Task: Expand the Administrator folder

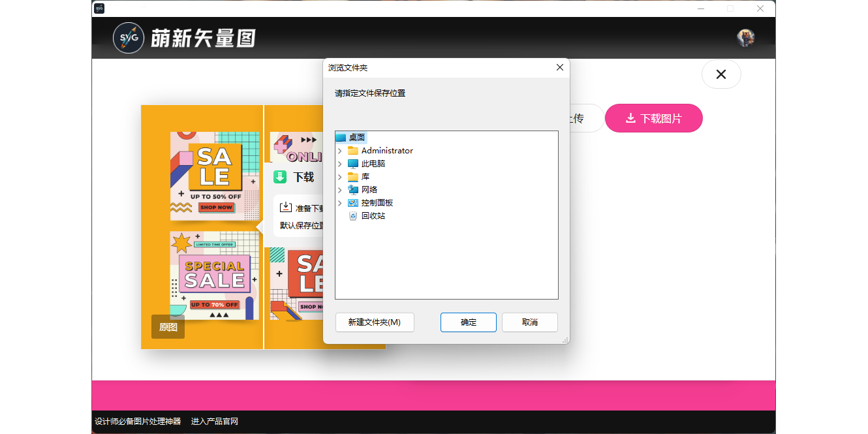Action: (x=339, y=150)
